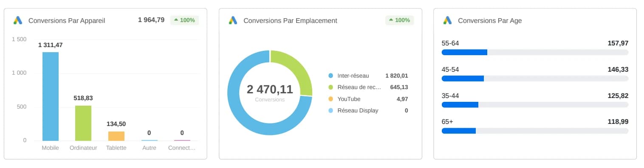Select the green Ordinateur bar
This screenshot has width=644, height=168.
[x=83, y=123]
